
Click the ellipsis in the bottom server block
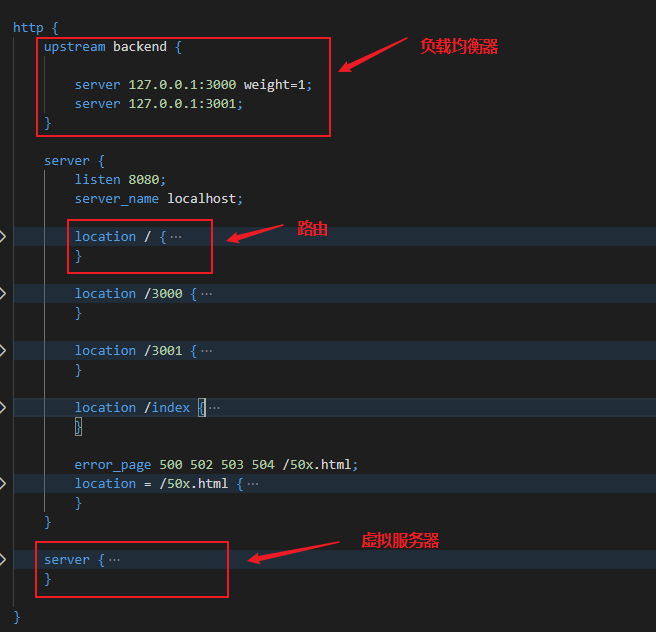click(114, 560)
